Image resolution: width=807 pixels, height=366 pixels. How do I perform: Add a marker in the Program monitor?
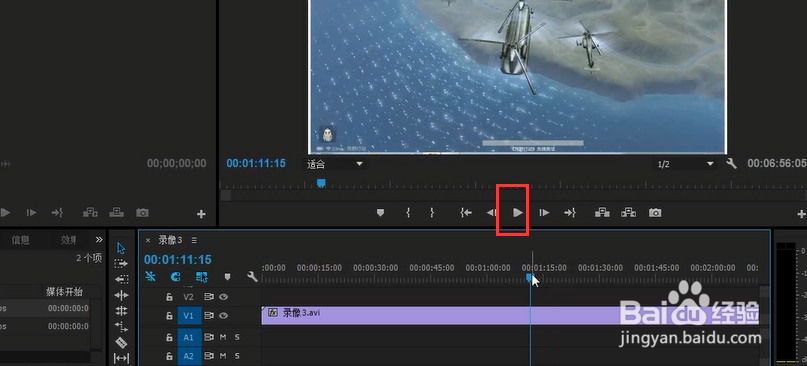tap(380, 213)
